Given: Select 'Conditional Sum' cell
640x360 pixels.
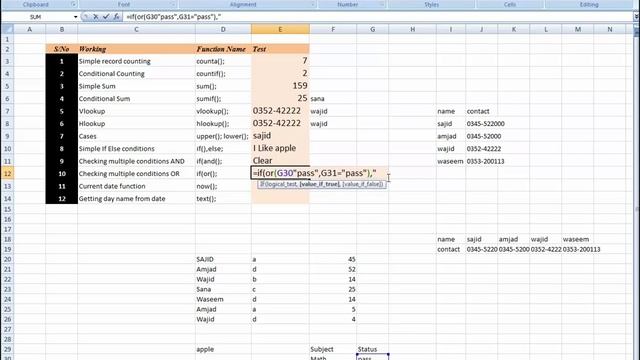Looking at the screenshot, I should click(x=136, y=98).
